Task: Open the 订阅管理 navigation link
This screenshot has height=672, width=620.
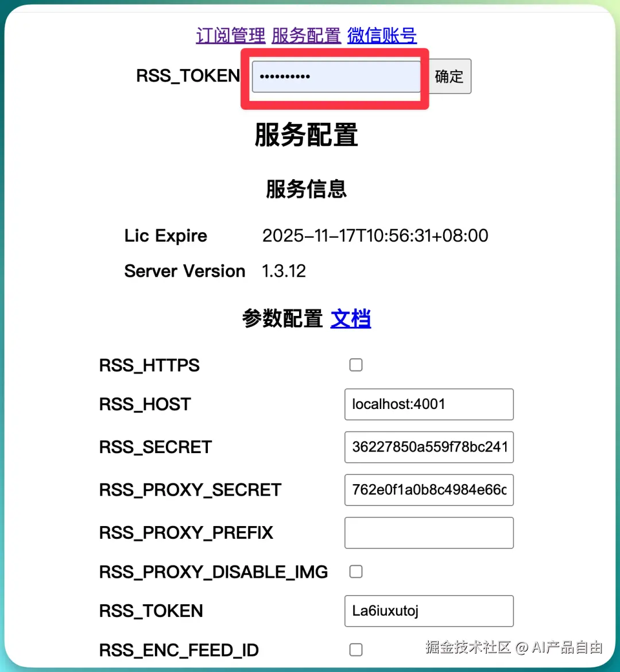Action: [x=231, y=36]
